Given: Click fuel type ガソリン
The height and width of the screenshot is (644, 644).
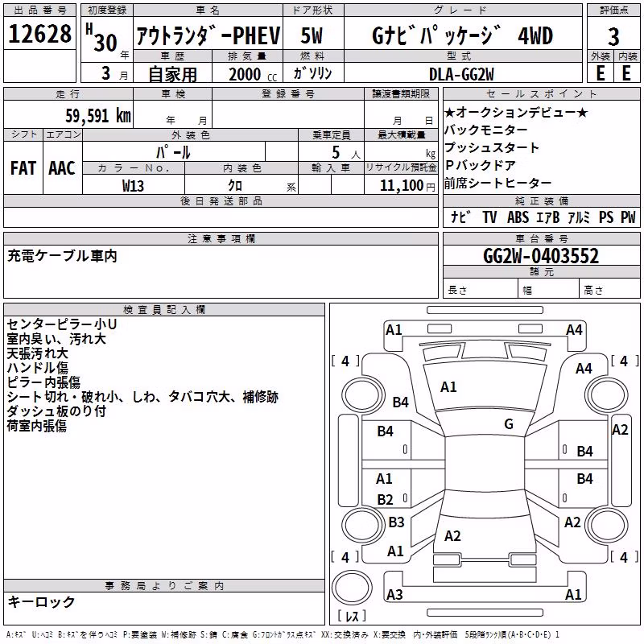Looking at the screenshot, I should coord(312,73).
